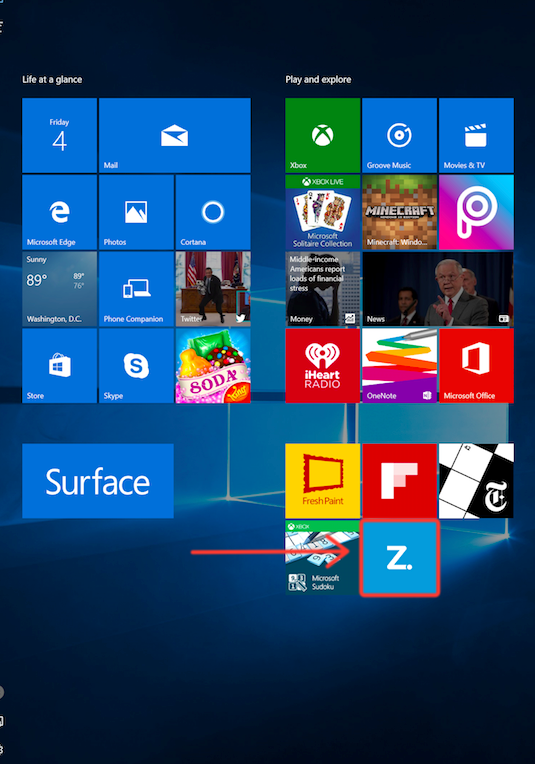Click the Surface wide tile
The width and height of the screenshot is (535, 764).
[x=98, y=480]
